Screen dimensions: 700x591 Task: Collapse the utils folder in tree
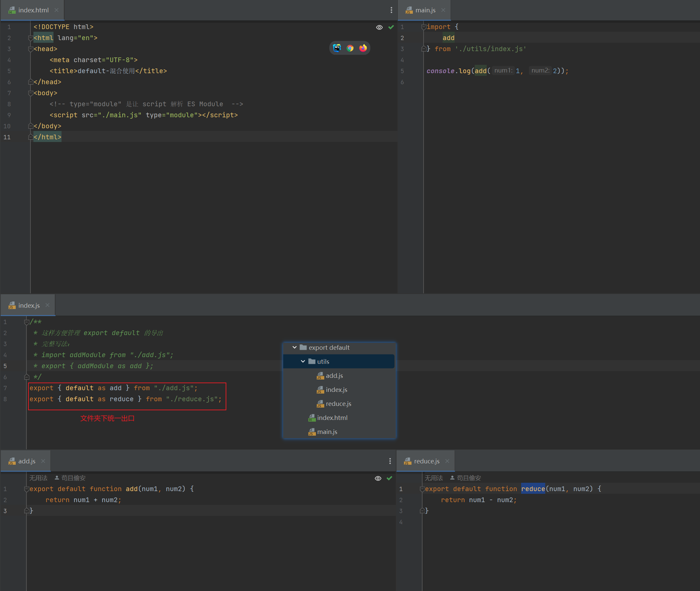click(x=303, y=361)
